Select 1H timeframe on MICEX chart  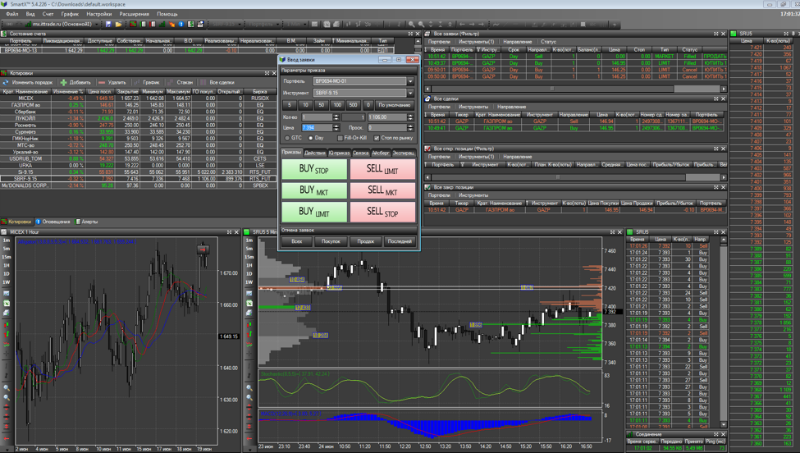(x=6, y=265)
